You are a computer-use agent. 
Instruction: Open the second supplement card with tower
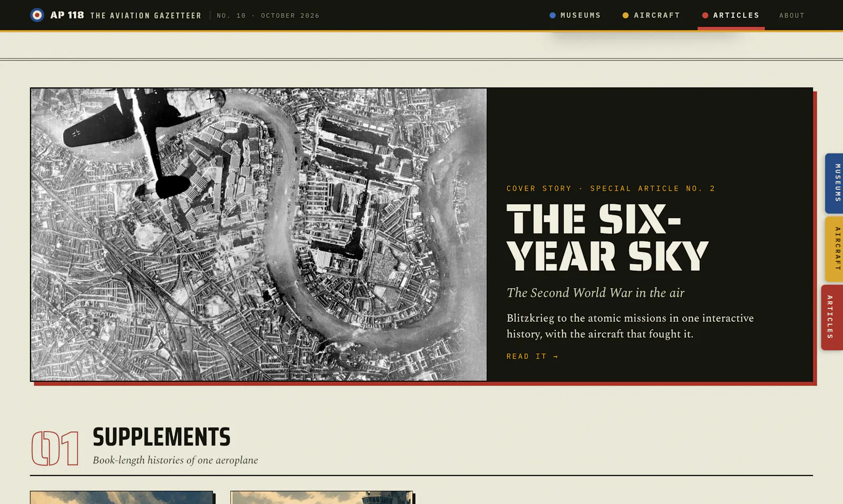[x=322, y=498]
